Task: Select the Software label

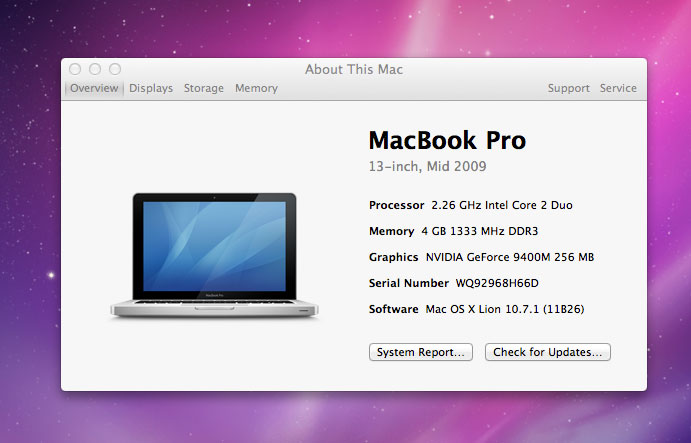Action: 394,309
